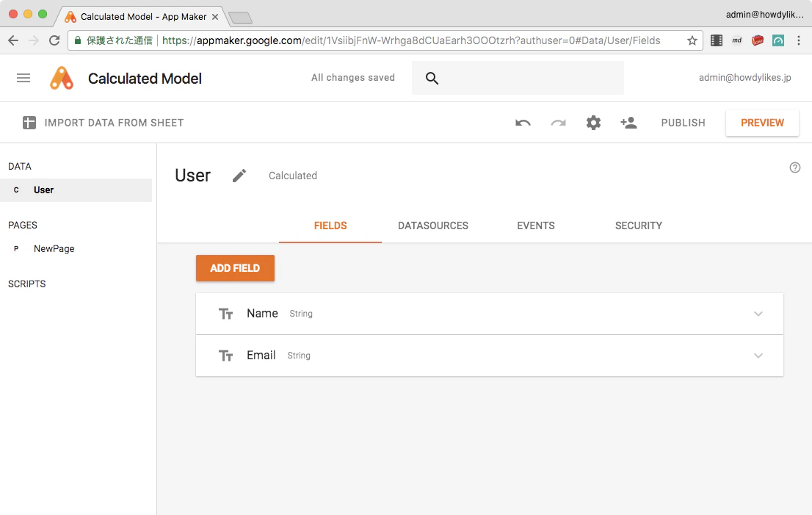Screen dimensions: 812x515
Task: Click the Preview button
Action: pyautogui.click(x=762, y=123)
